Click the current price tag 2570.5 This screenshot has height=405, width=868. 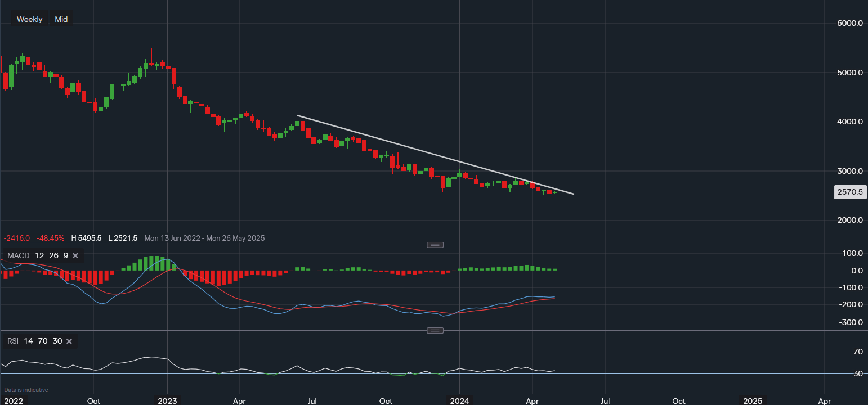pos(851,192)
